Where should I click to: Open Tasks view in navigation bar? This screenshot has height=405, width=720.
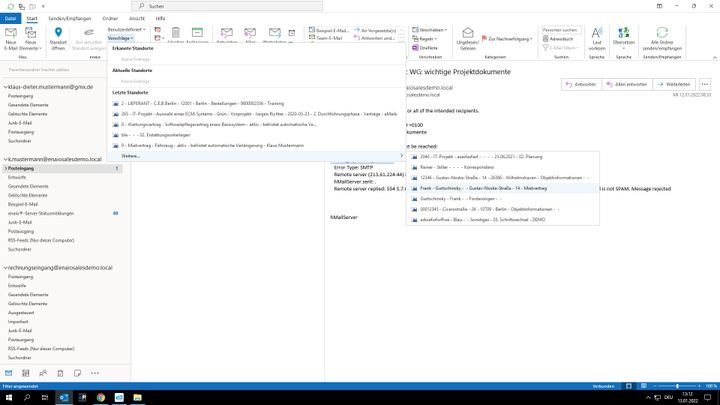[60, 373]
